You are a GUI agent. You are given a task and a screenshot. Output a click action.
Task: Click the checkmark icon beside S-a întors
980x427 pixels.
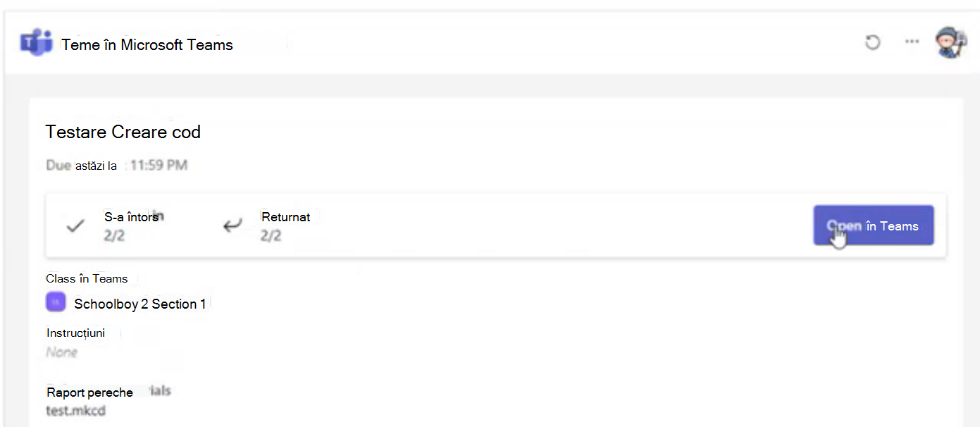(75, 226)
